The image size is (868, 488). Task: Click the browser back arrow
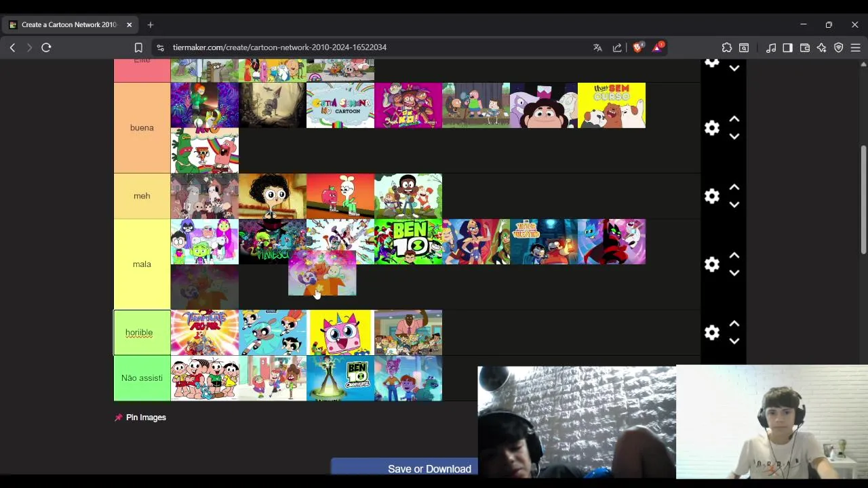(x=12, y=47)
